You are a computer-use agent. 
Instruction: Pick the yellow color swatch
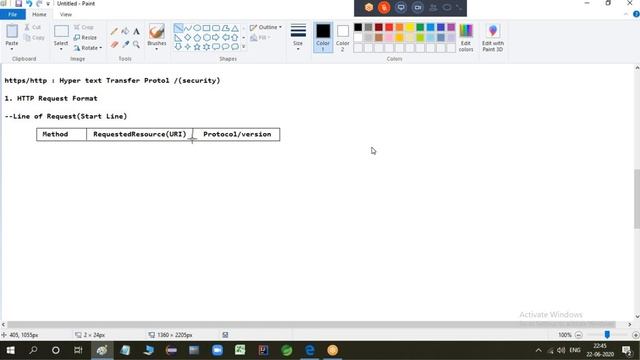(x=410, y=27)
